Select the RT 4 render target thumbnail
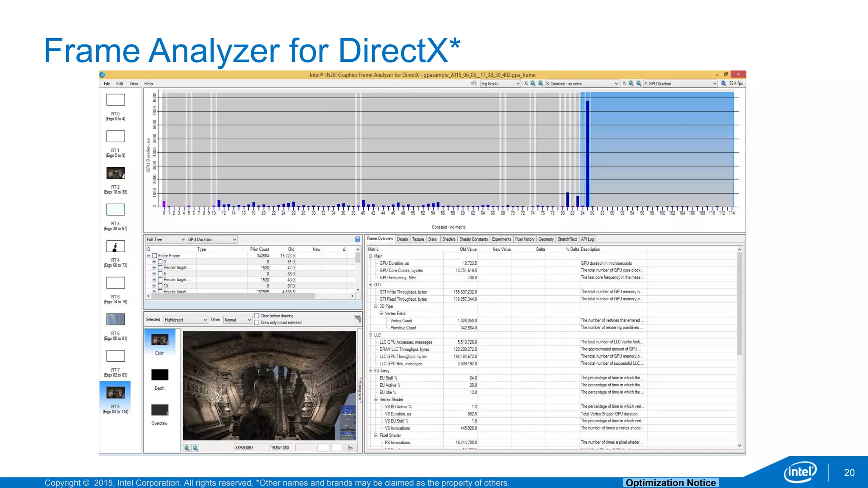 pyautogui.click(x=115, y=246)
